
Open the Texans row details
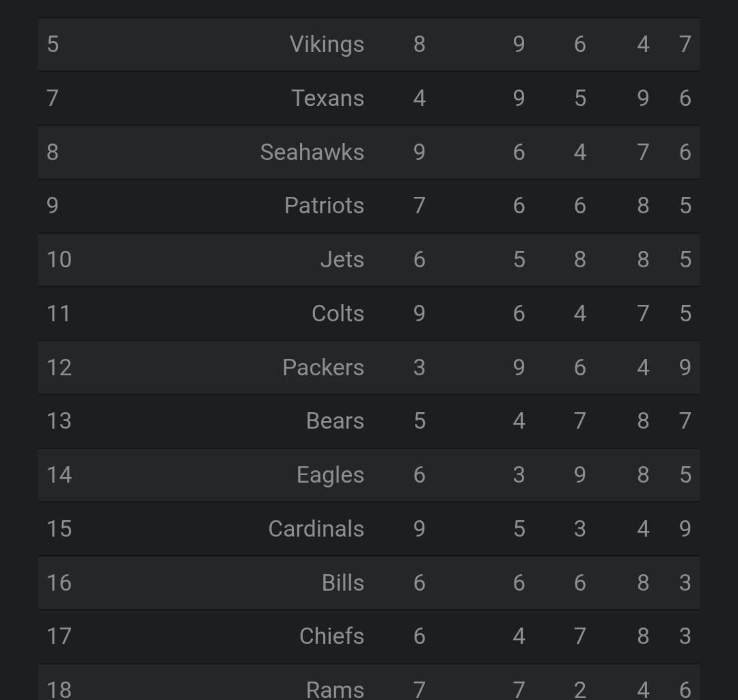329,98
